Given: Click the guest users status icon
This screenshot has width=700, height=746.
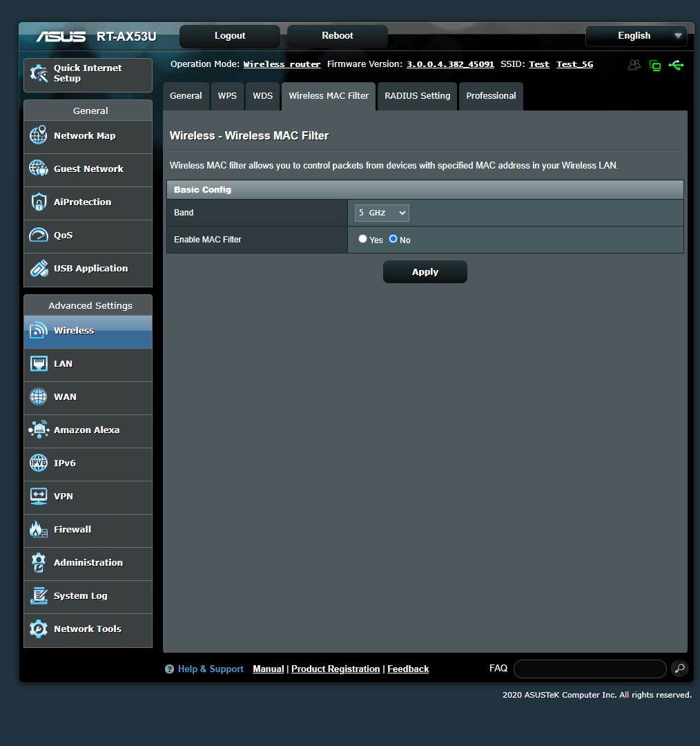Looking at the screenshot, I should 634,65.
